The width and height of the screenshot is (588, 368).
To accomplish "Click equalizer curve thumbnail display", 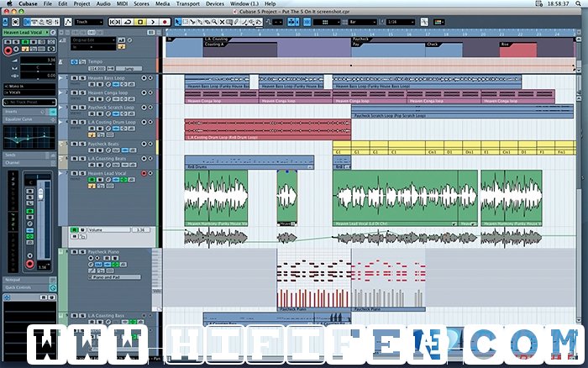I will (29, 138).
